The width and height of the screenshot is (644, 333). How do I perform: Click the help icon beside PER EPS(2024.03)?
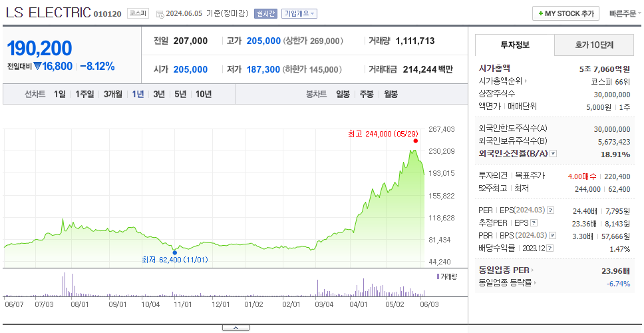550,210
